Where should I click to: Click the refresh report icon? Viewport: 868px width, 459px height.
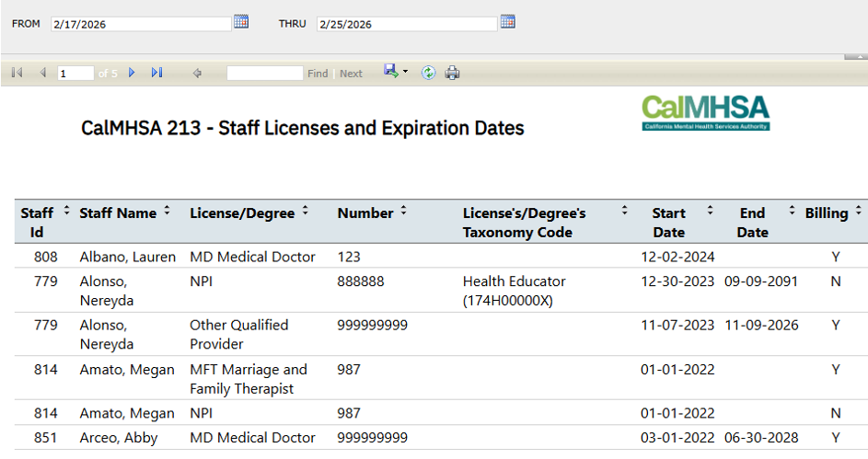tap(428, 73)
